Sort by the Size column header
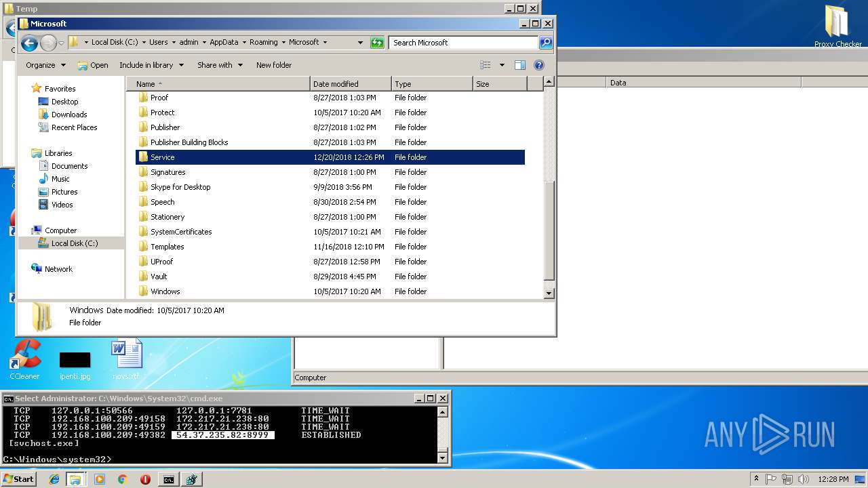Screen dimensions: 868x488 500,84
